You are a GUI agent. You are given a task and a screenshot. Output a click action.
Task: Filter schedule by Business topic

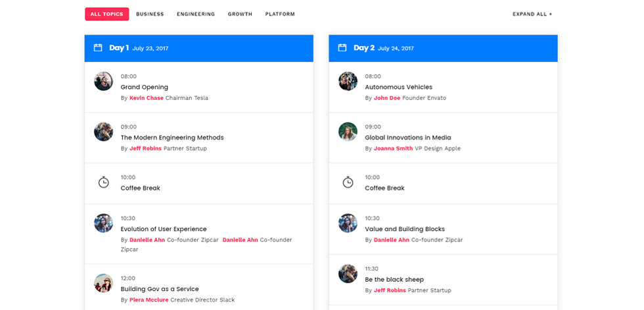click(150, 14)
